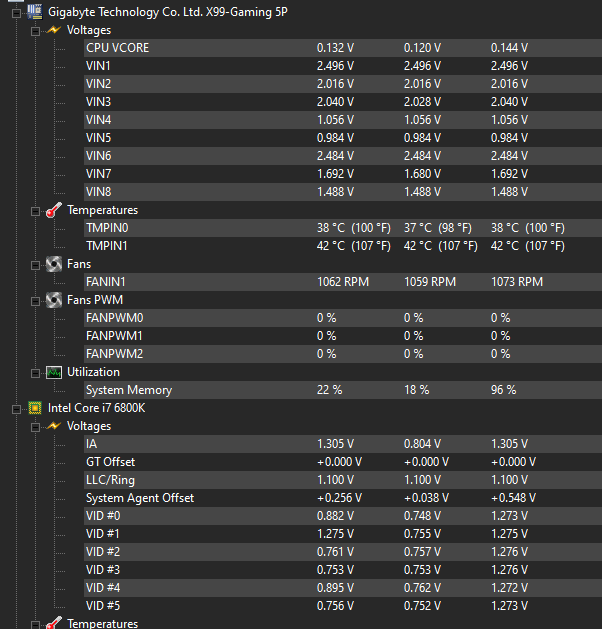
Task: Select the VID #5 row
Action: (x=343, y=606)
